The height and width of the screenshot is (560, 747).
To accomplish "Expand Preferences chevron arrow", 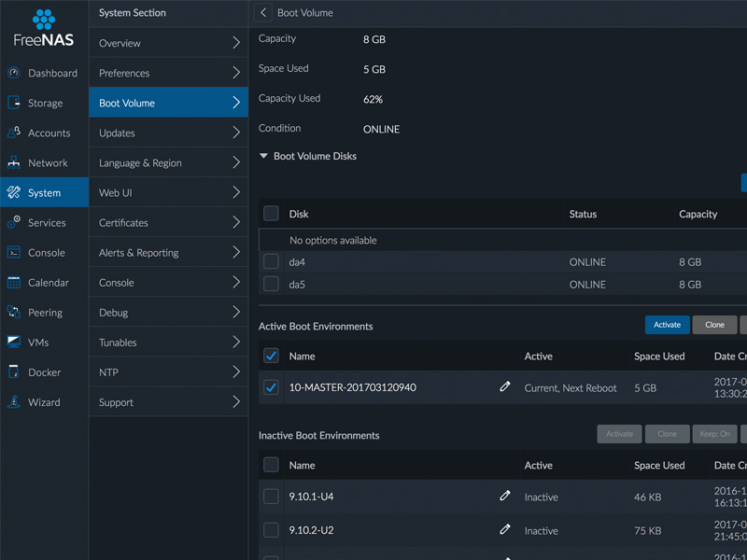I will coord(236,73).
